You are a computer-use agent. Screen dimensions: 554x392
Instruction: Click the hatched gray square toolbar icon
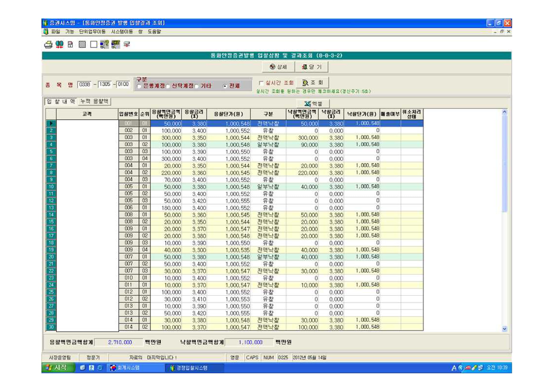pos(82,45)
